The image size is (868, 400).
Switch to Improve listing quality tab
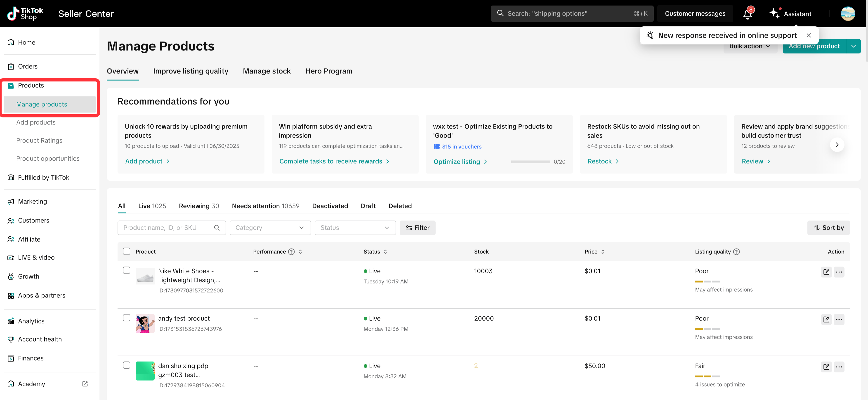(190, 71)
